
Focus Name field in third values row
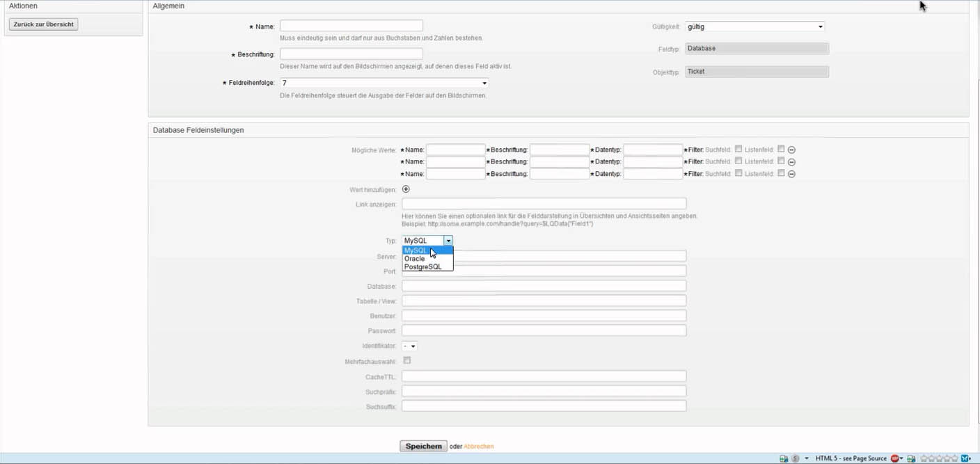(455, 174)
